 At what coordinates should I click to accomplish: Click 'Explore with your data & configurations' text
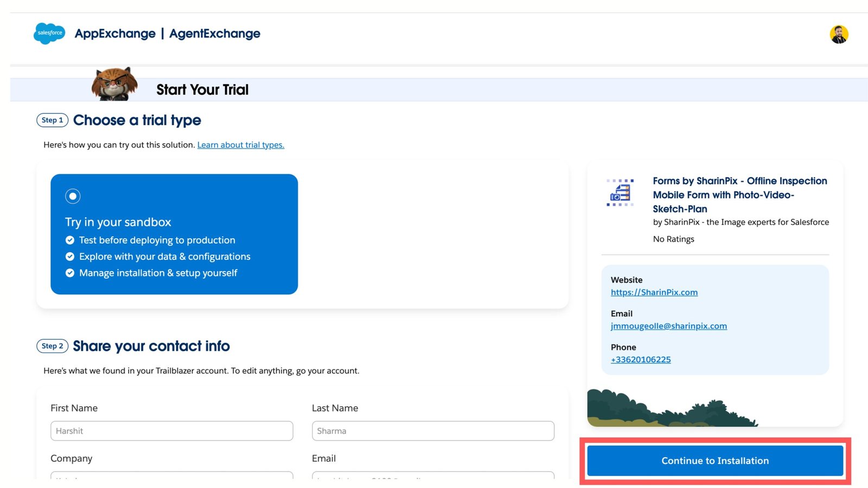165,256
